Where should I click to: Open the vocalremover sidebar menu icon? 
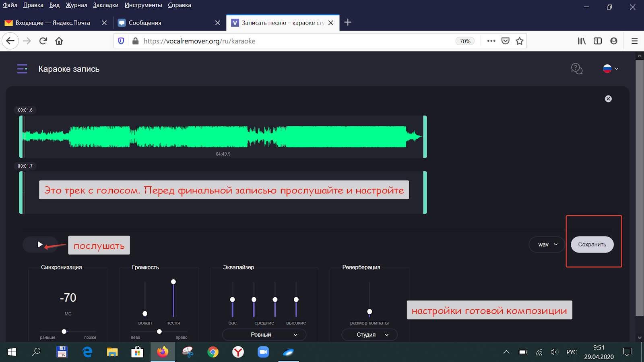pos(22,69)
